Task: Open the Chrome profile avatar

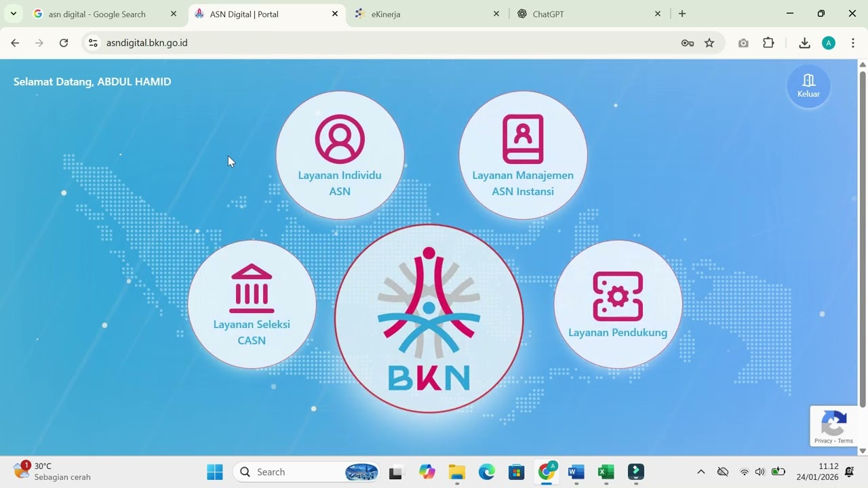Action: pyautogui.click(x=829, y=43)
